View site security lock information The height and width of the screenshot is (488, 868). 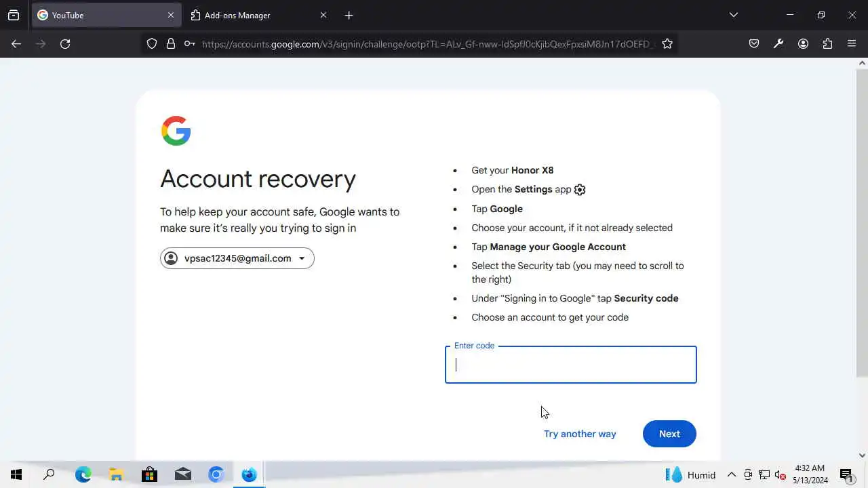pyautogui.click(x=171, y=43)
